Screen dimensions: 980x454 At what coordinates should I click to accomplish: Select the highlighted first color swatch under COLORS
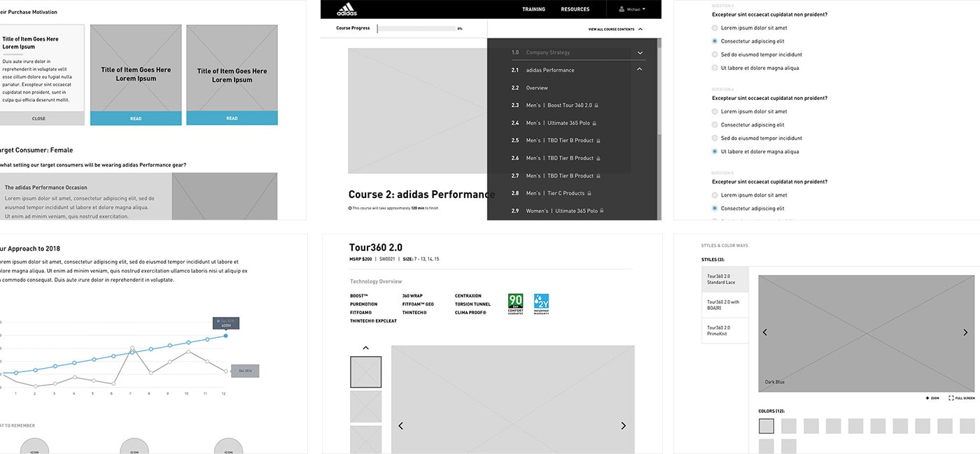766,426
